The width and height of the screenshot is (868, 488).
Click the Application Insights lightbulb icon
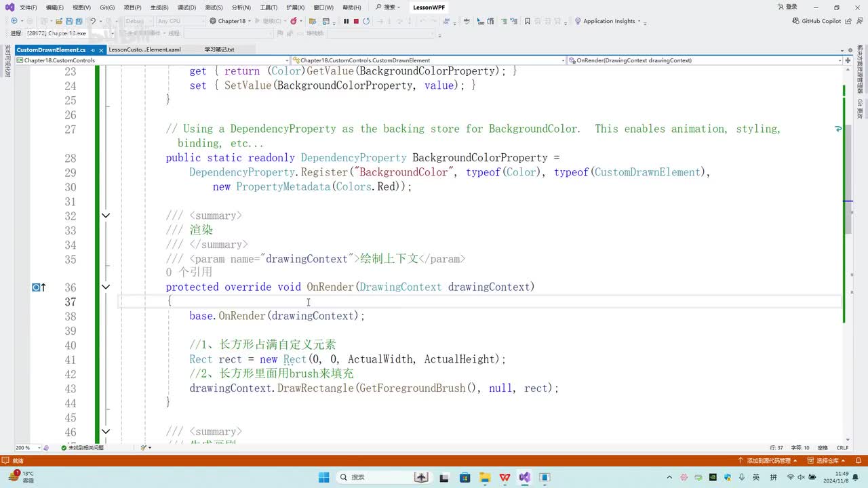tap(578, 21)
